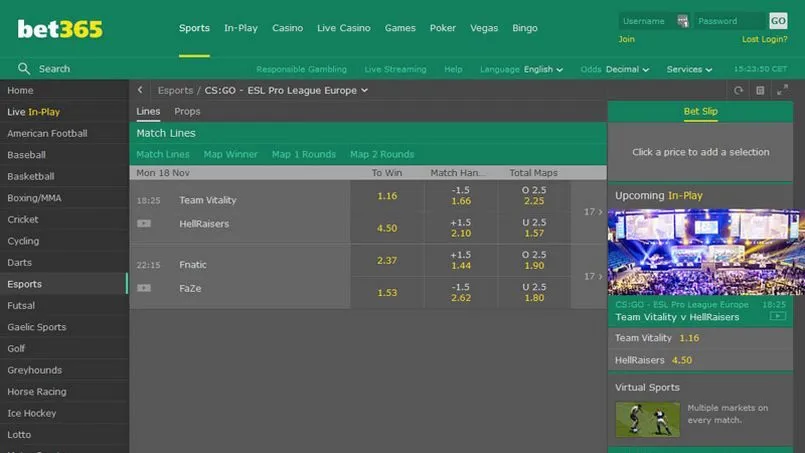805x453 pixels.
Task: Open Esports in the sidebar
Action: tap(64, 284)
